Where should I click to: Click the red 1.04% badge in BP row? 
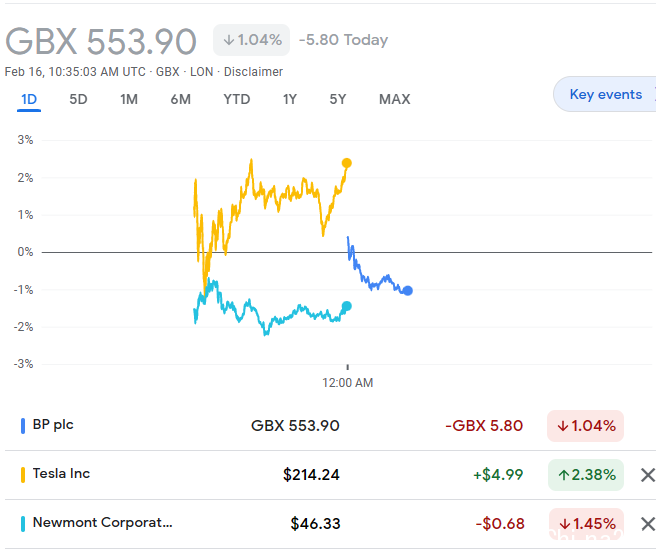coord(586,426)
